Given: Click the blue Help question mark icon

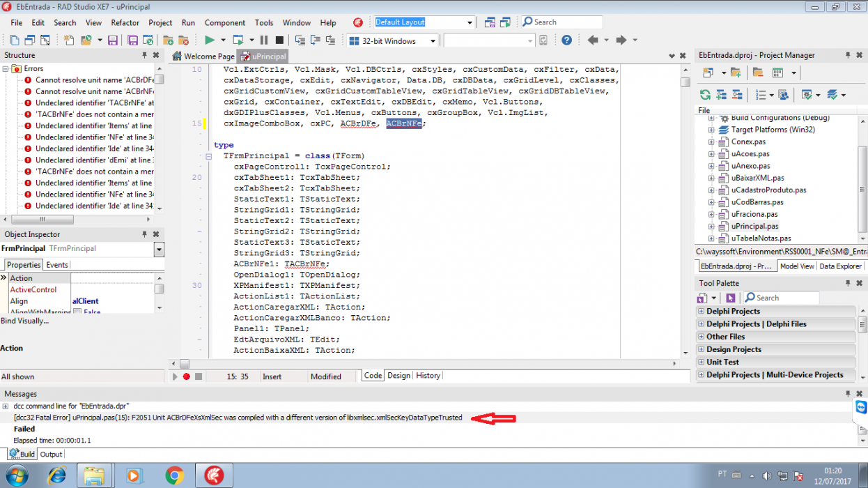Looking at the screenshot, I should tap(567, 40).
